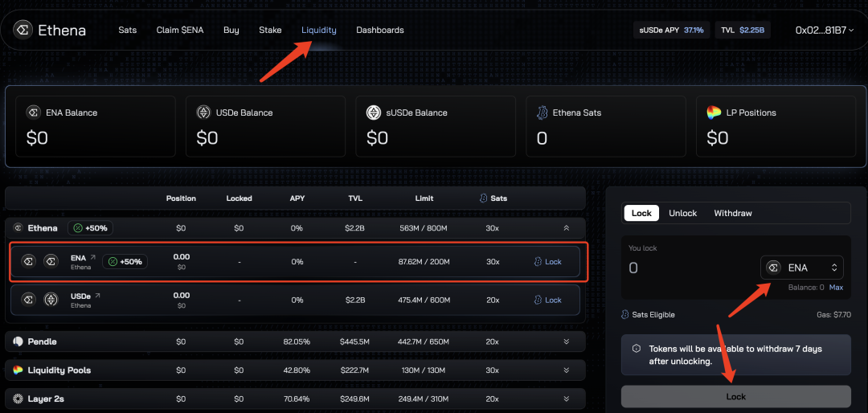868x413 pixels.
Task: Click the You lock amount field
Action: tap(692, 268)
